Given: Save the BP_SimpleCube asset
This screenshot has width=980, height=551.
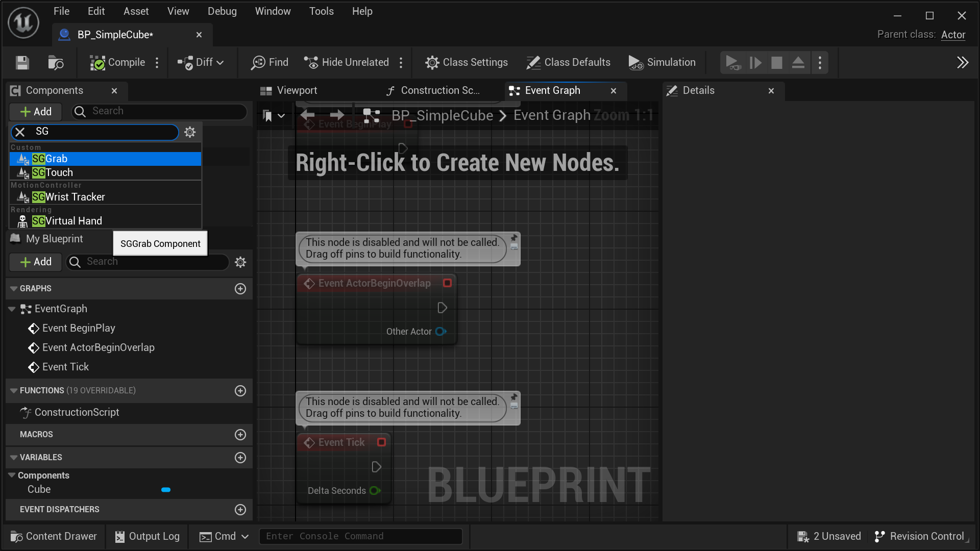Looking at the screenshot, I should (21, 62).
